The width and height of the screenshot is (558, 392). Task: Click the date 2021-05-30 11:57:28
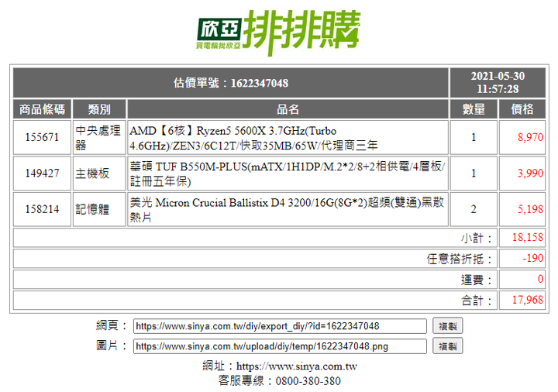[x=498, y=83]
